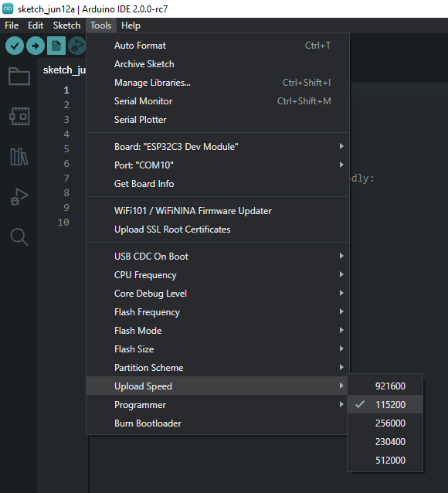Viewport: 448px width, 493px height.
Task: Expand Flash Size submenu
Action: 218,349
